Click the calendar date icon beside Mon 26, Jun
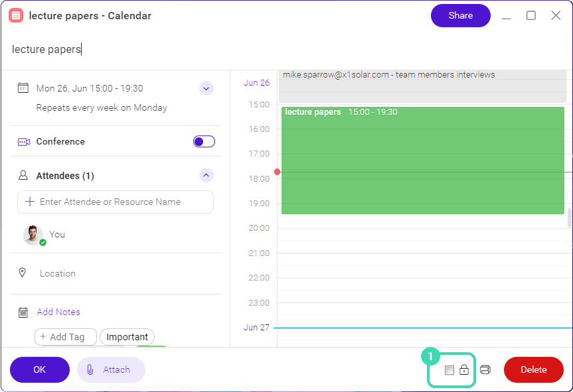The height and width of the screenshot is (392, 573). (x=23, y=88)
